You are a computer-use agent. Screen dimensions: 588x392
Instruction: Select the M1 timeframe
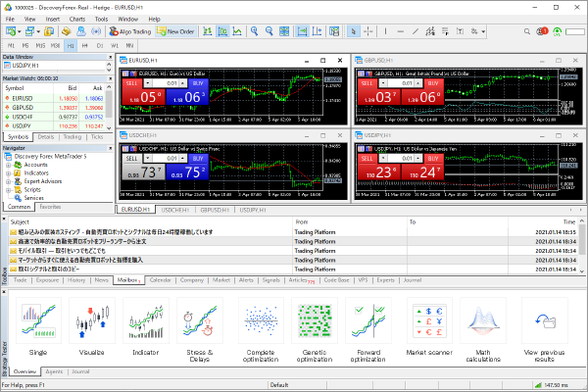pos(11,46)
